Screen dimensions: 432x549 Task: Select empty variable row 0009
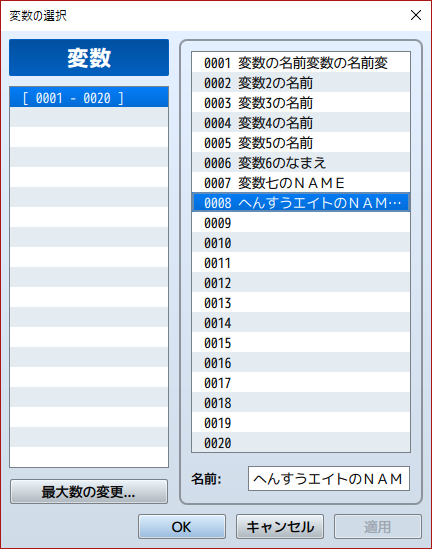(301, 222)
